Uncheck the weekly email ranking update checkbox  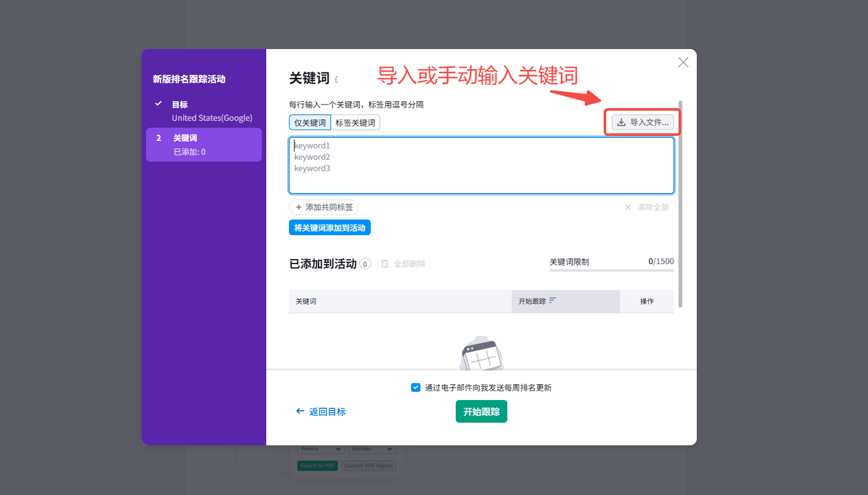(x=415, y=387)
